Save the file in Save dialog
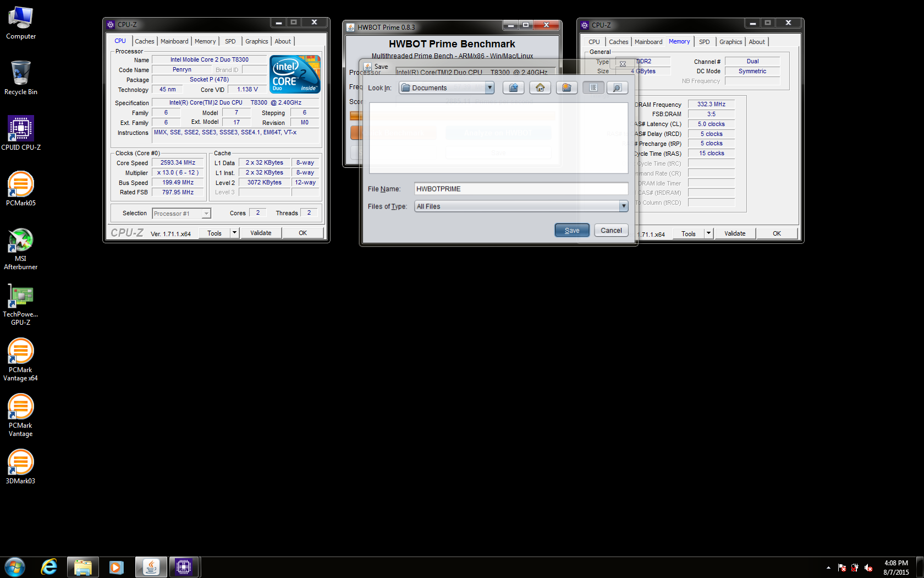924x578 pixels. pyautogui.click(x=572, y=231)
